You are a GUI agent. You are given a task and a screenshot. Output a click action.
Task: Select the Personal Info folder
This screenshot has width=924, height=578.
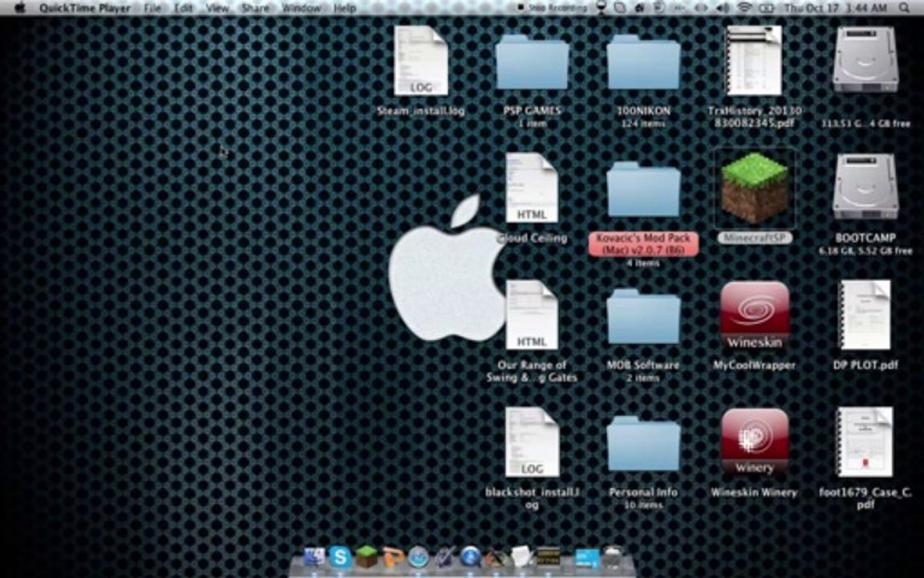tap(643, 443)
